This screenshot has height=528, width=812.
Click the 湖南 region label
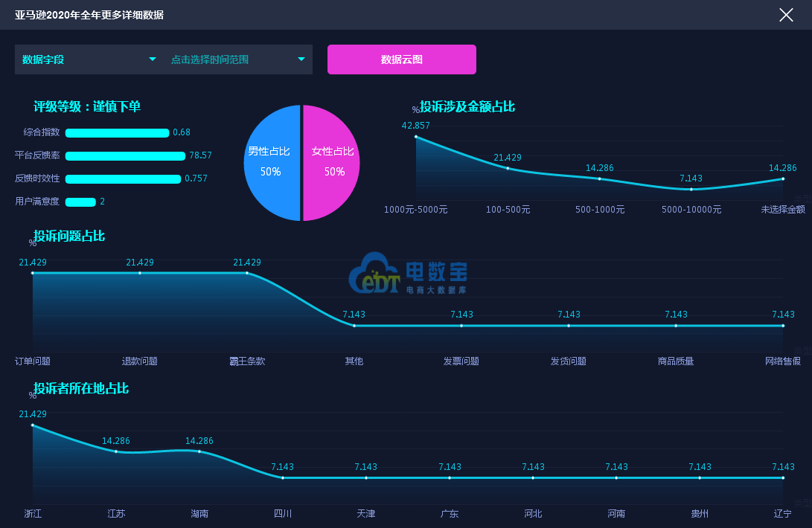199,514
